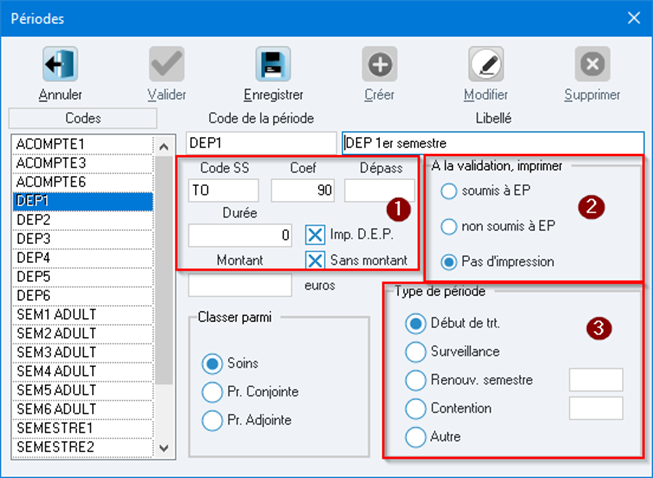
Task: Click the Valider checkmark icon
Action: pyautogui.click(x=167, y=64)
